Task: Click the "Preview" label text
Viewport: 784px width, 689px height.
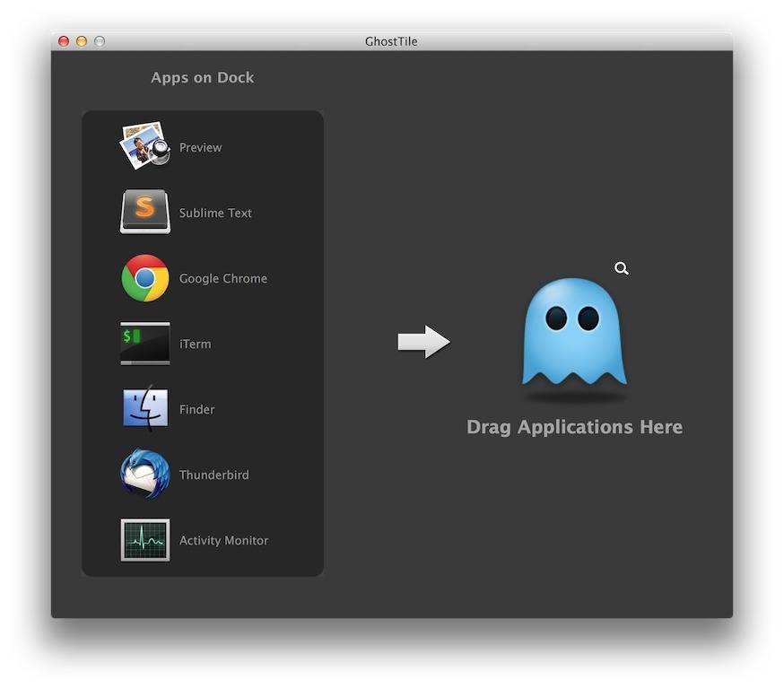Action: [201, 147]
